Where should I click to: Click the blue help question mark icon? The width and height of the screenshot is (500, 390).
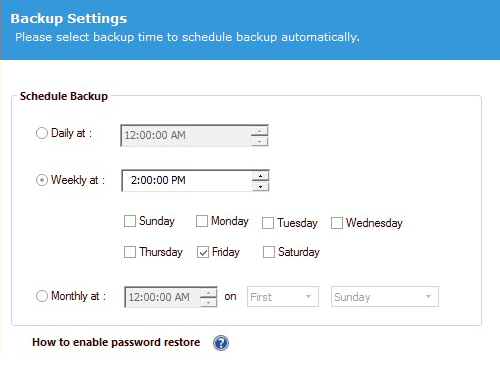[221, 343]
